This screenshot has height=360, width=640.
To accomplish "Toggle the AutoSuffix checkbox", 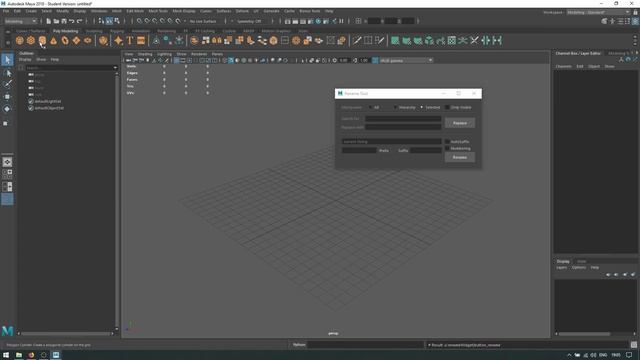I will pos(447,142).
